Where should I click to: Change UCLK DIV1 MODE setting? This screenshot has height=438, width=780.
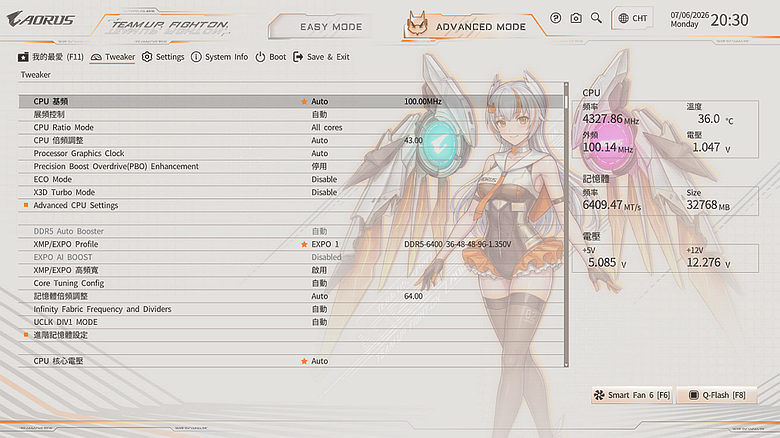point(319,322)
